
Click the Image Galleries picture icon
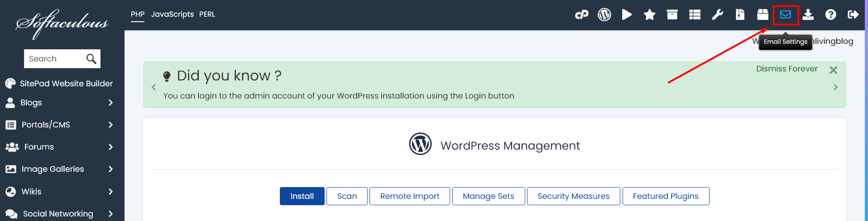click(x=11, y=169)
